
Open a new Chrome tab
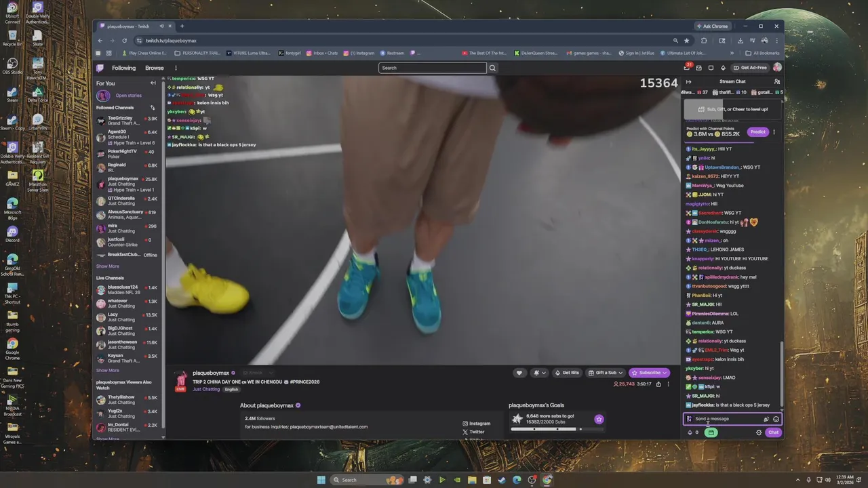(182, 26)
